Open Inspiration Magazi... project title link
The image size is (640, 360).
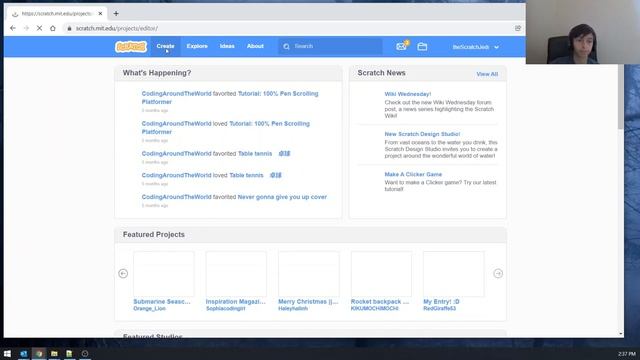[x=236, y=302]
